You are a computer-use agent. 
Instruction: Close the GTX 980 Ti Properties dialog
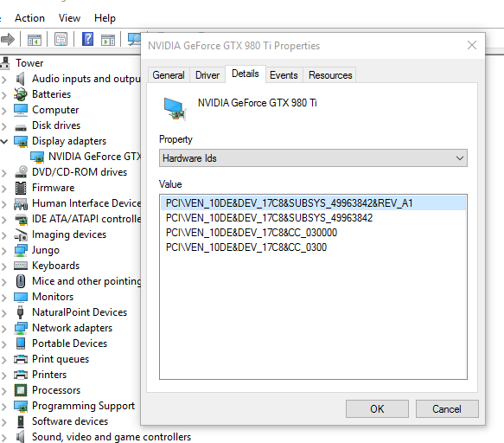pyautogui.click(x=471, y=45)
